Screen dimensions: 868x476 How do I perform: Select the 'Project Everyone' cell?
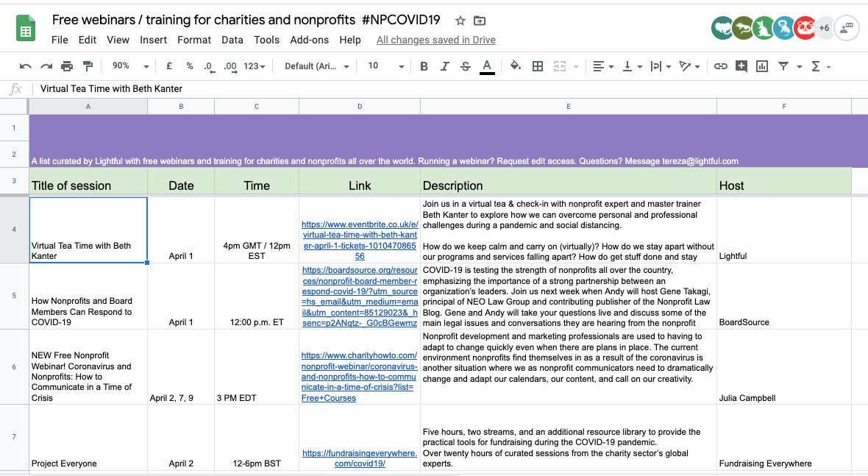click(88, 438)
